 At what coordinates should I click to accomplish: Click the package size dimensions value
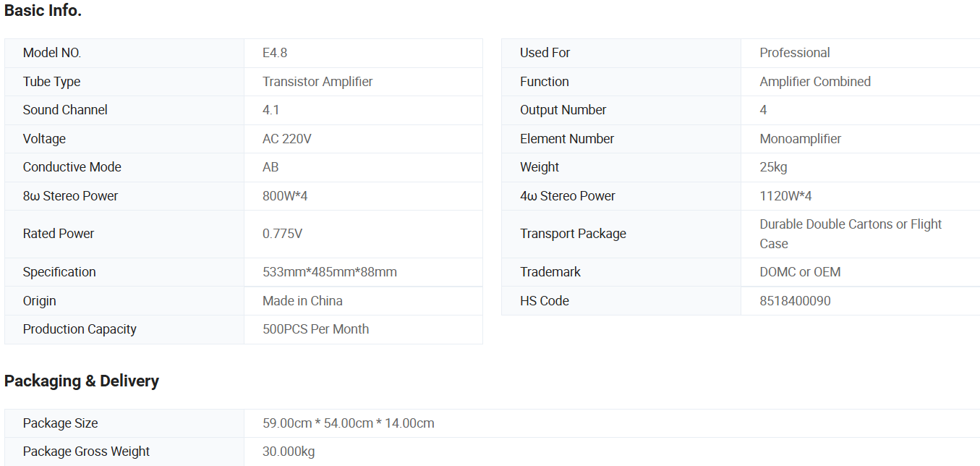coord(348,423)
